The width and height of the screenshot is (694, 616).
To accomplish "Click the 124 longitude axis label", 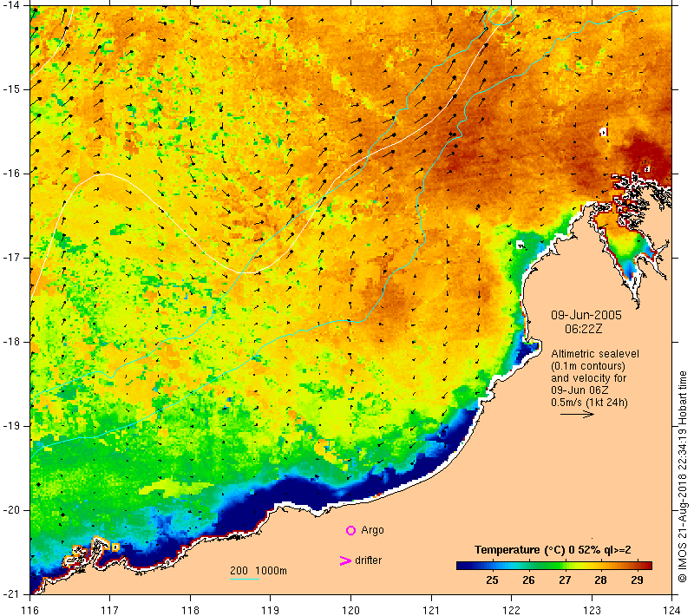I will tap(672, 610).
